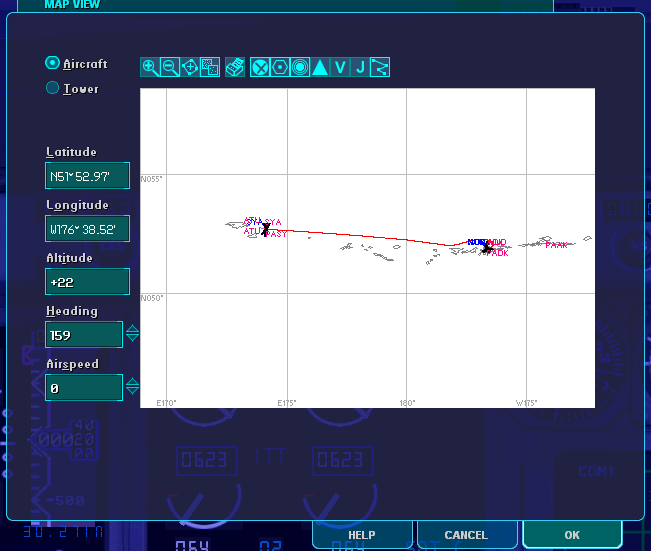Click the Latitude label text

pos(71,152)
